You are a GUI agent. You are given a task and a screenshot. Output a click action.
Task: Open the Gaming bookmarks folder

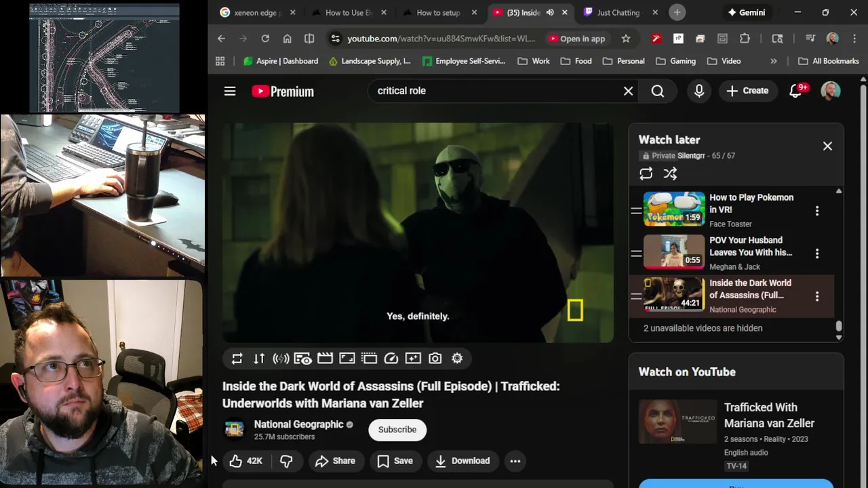[676, 61]
